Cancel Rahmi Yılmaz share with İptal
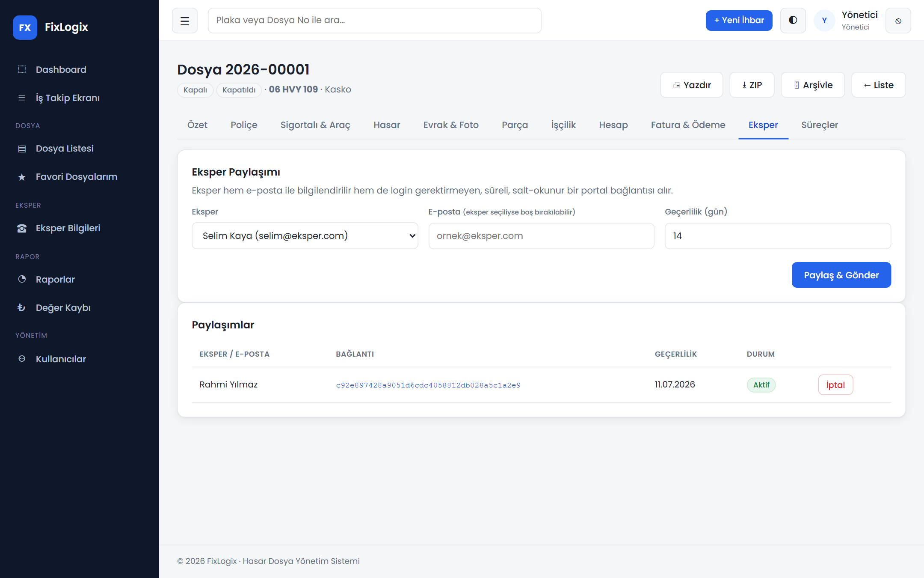This screenshot has width=924, height=578. click(x=835, y=384)
